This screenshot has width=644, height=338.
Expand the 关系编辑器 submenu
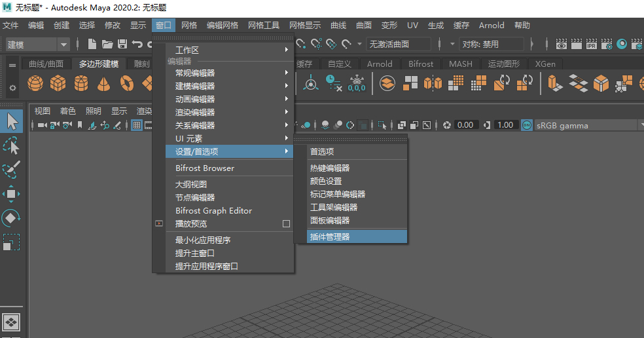point(230,125)
